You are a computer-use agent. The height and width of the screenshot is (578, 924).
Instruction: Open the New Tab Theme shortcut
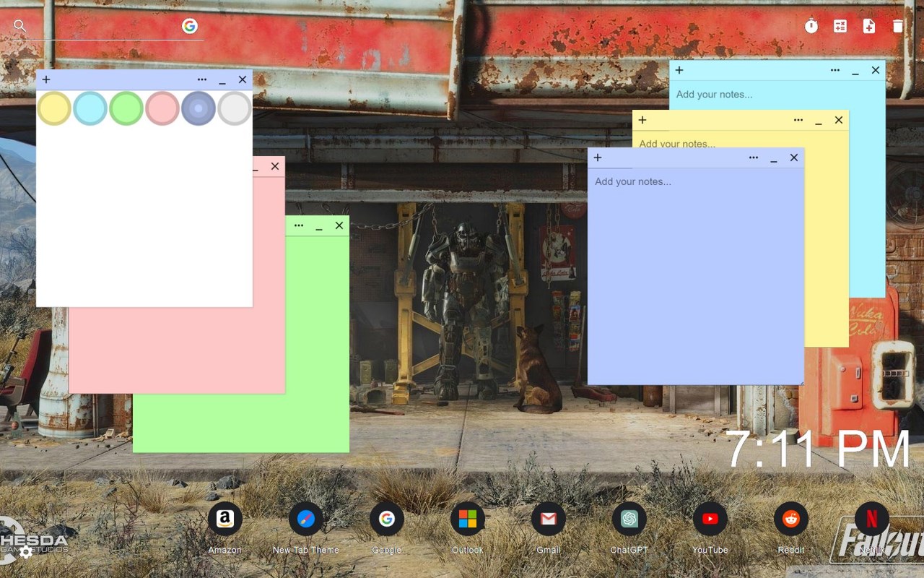(306, 519)
